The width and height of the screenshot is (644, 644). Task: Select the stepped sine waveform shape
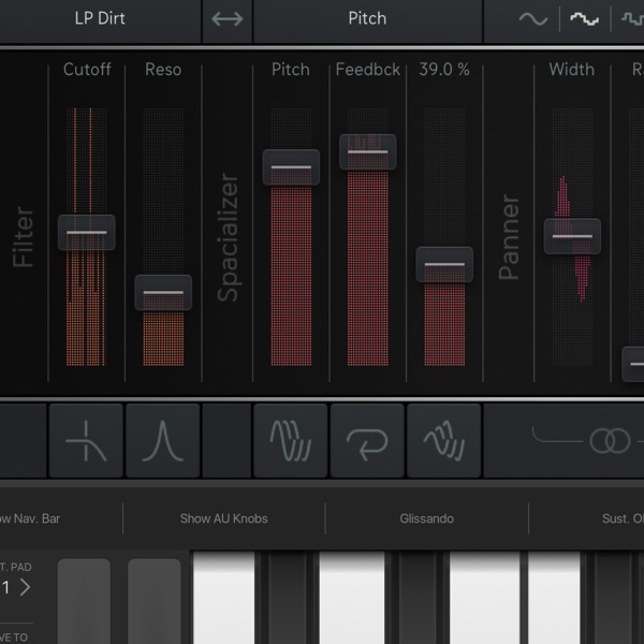point(584,19)
